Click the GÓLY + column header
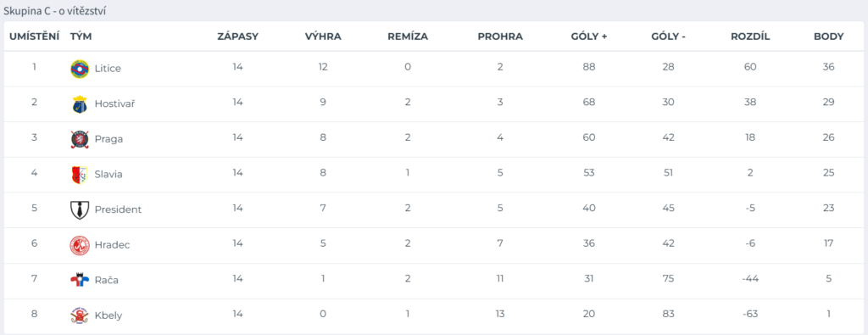This screenshot has height=335, width=868. [x=589, y=37]
